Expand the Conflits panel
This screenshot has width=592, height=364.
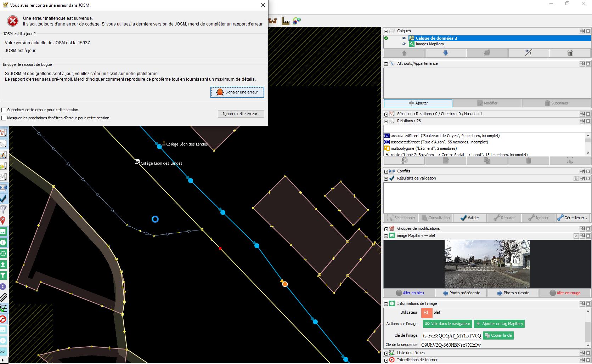386,171
